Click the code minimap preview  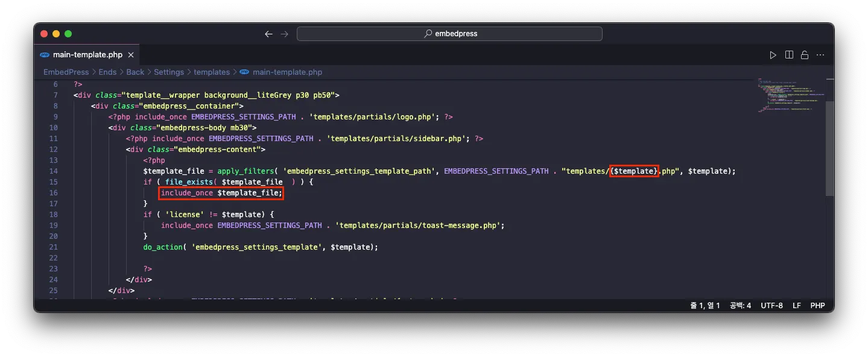coord(790,94)
